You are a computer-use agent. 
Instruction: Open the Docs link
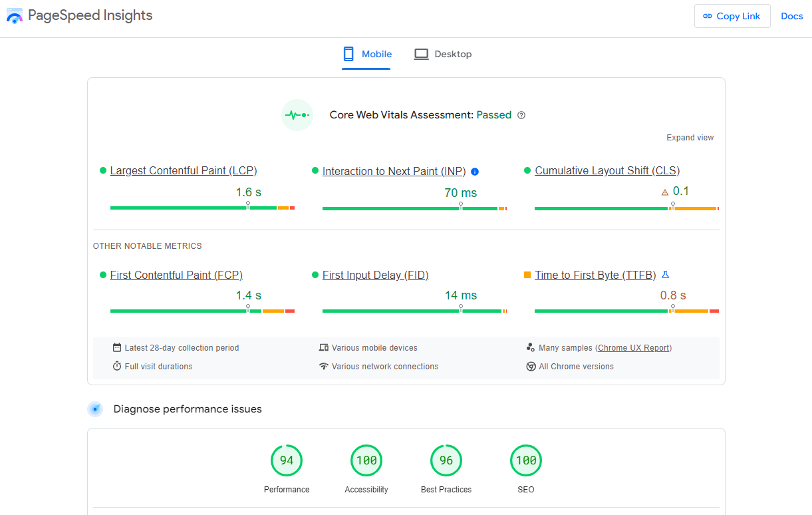point(792,16)
